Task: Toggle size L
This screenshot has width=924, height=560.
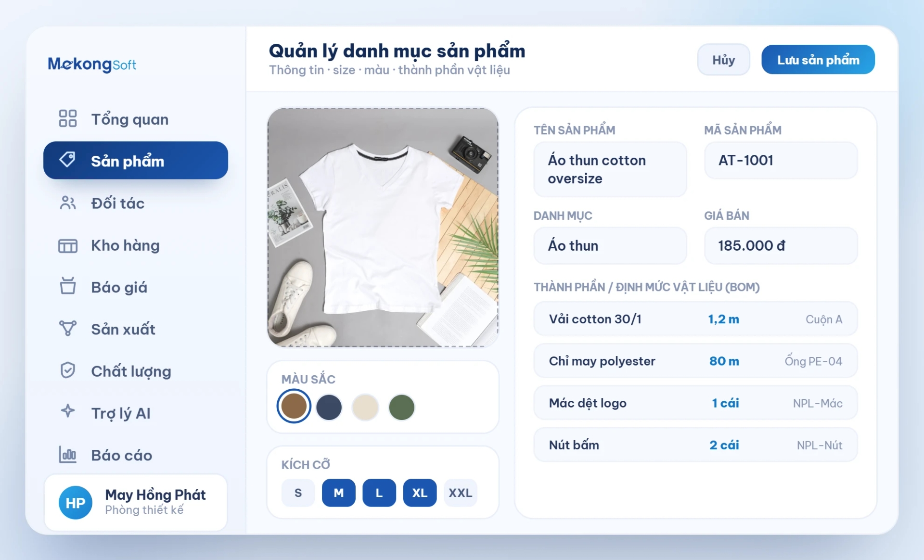Action: 379,493
